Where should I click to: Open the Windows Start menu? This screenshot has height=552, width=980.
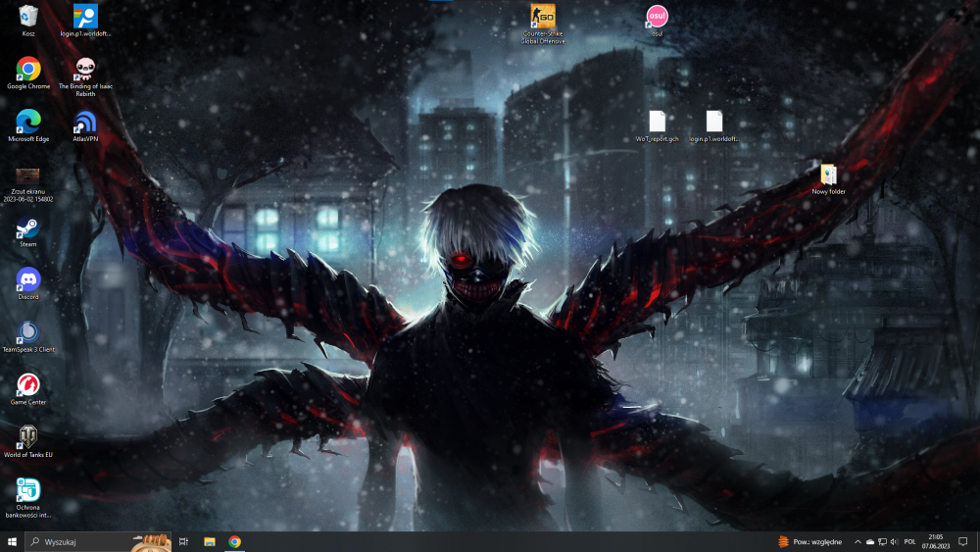click(x=12, y=542)
